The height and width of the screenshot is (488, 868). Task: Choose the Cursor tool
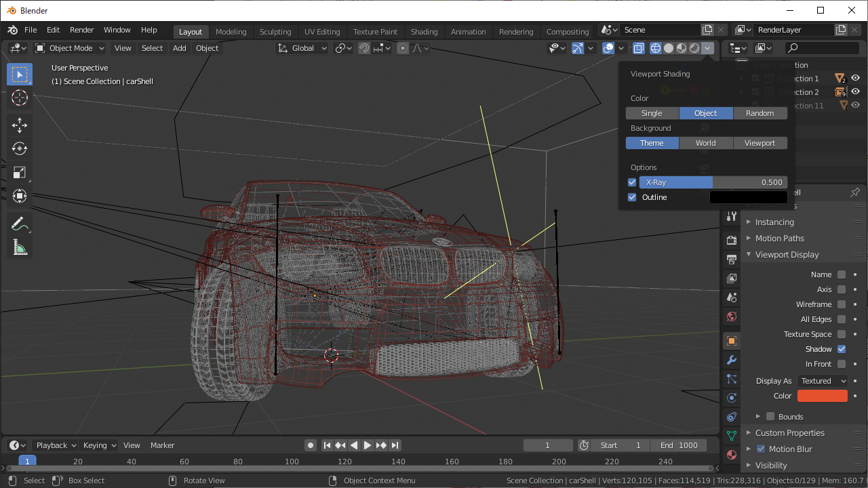(x=20, y=98)
